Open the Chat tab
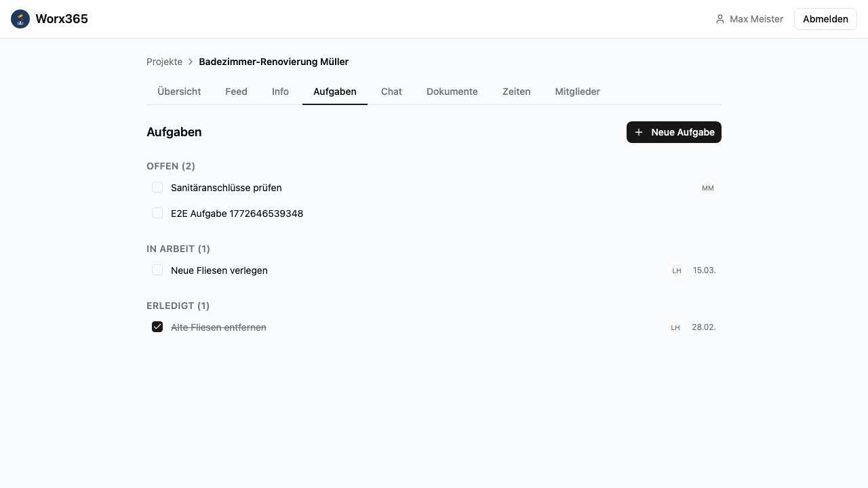The height and width of the screenshot is (488, 868). [391, 91]
